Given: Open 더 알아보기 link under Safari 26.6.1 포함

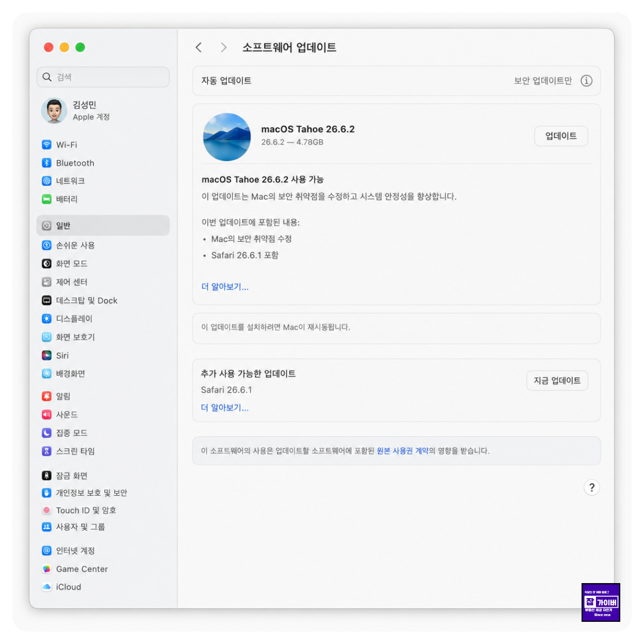Looking at the screenshot, I should coord(225,287).
